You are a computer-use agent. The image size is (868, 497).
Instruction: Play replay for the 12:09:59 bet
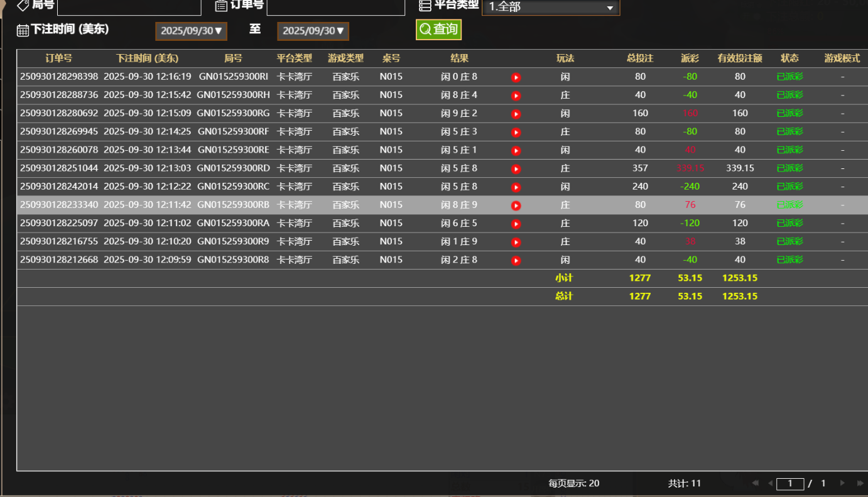click(516, 260)
